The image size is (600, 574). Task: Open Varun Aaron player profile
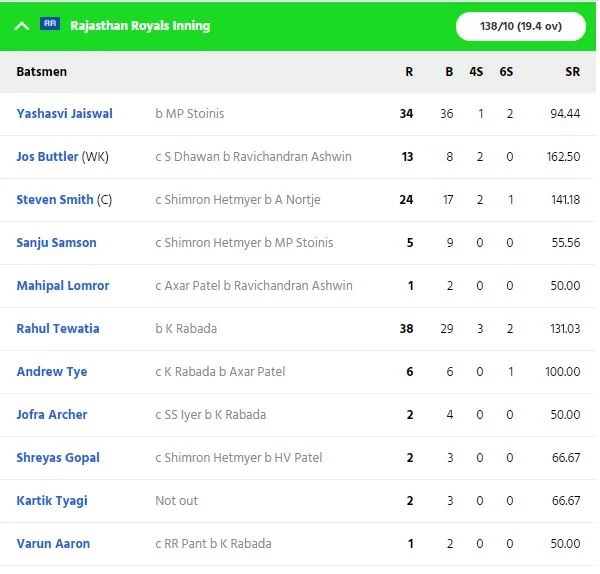(x=53, y=543)
